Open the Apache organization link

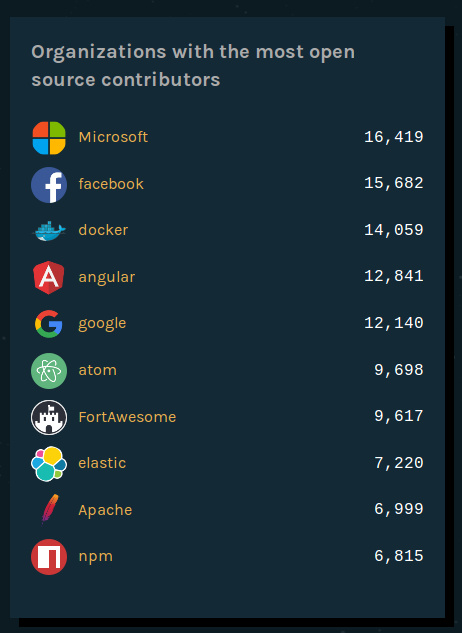[105, 510]
